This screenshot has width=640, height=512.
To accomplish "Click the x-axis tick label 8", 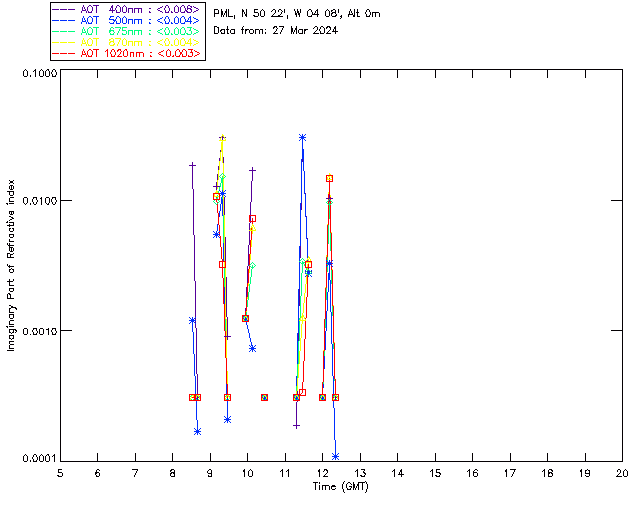I will [173, 473].
